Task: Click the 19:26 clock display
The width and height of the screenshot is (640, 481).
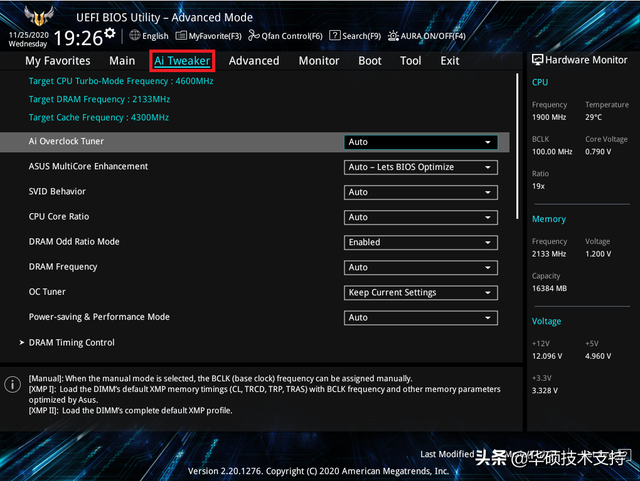Action: pos(78,38)
